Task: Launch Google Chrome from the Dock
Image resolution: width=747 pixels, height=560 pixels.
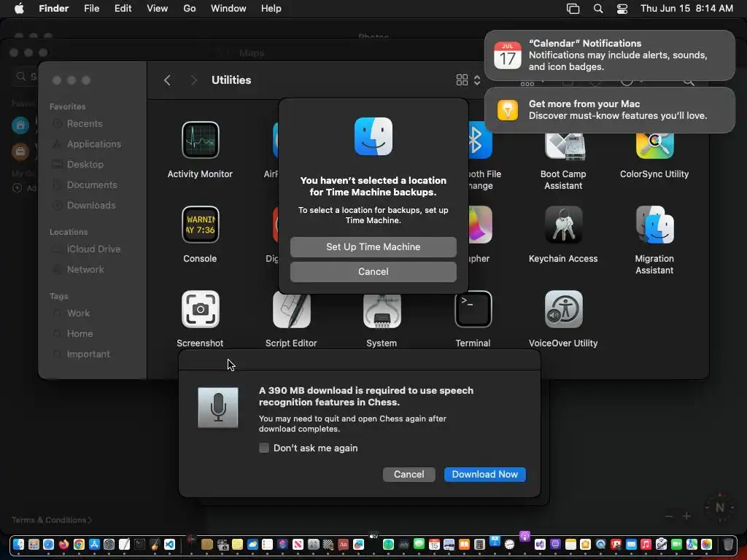Action: coord(79,544)
